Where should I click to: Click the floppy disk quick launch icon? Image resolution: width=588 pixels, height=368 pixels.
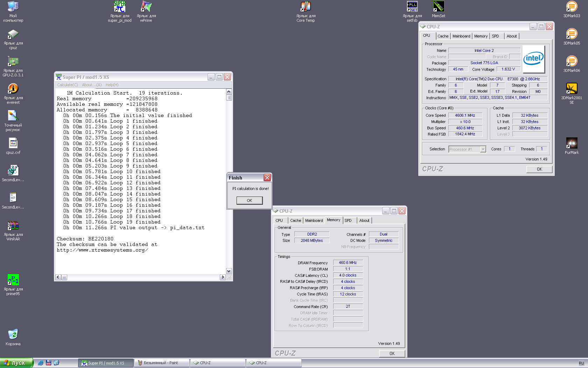pyautogui.click(x=49, y=363)
